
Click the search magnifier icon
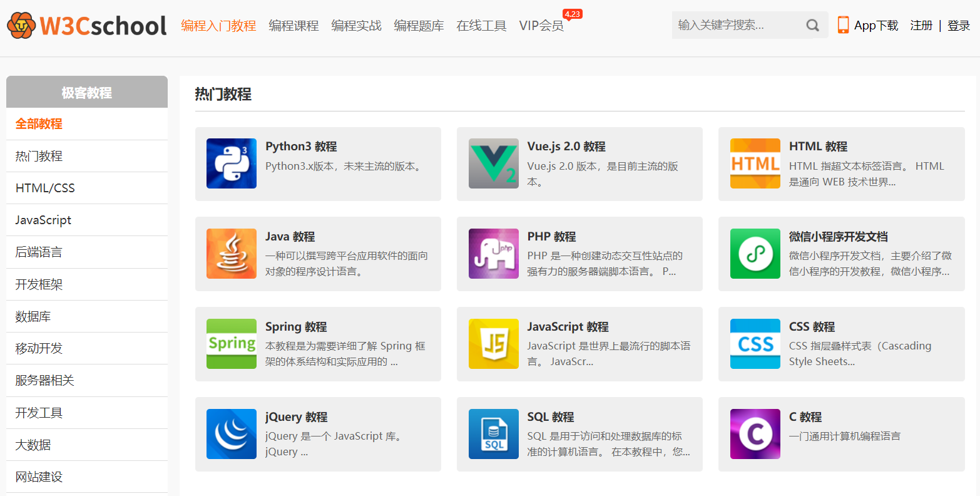point(812,25)
